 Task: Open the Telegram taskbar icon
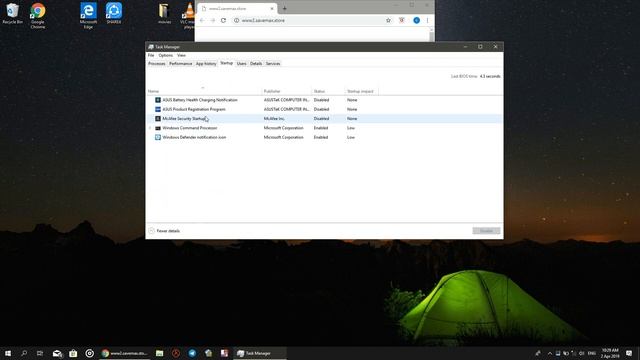click(x=192, y=353)
